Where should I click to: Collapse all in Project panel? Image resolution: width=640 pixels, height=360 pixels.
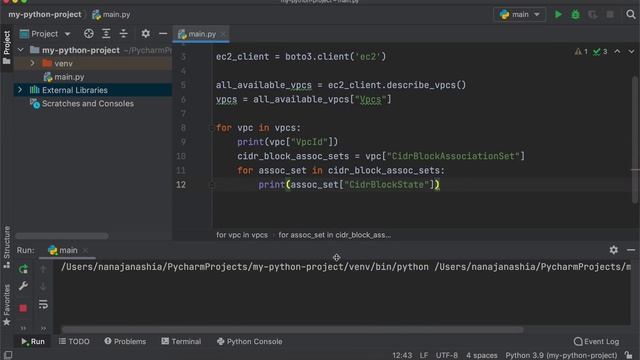click(x=124, y=34)
